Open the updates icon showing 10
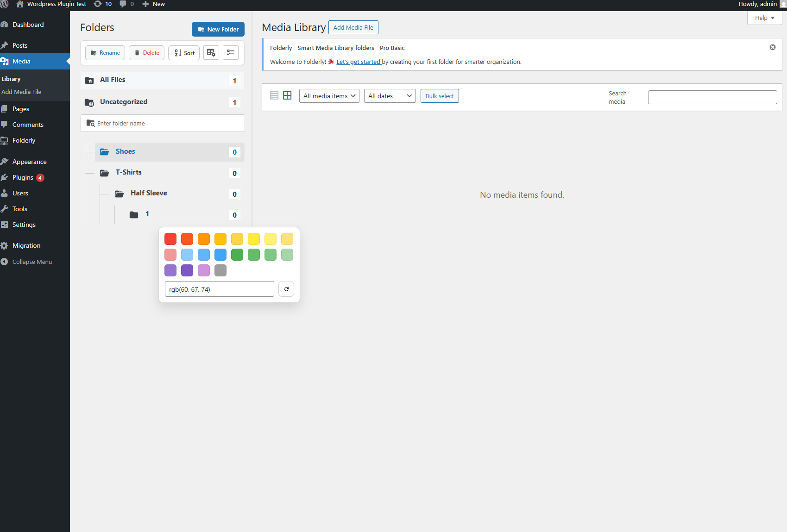 (103, 4)
